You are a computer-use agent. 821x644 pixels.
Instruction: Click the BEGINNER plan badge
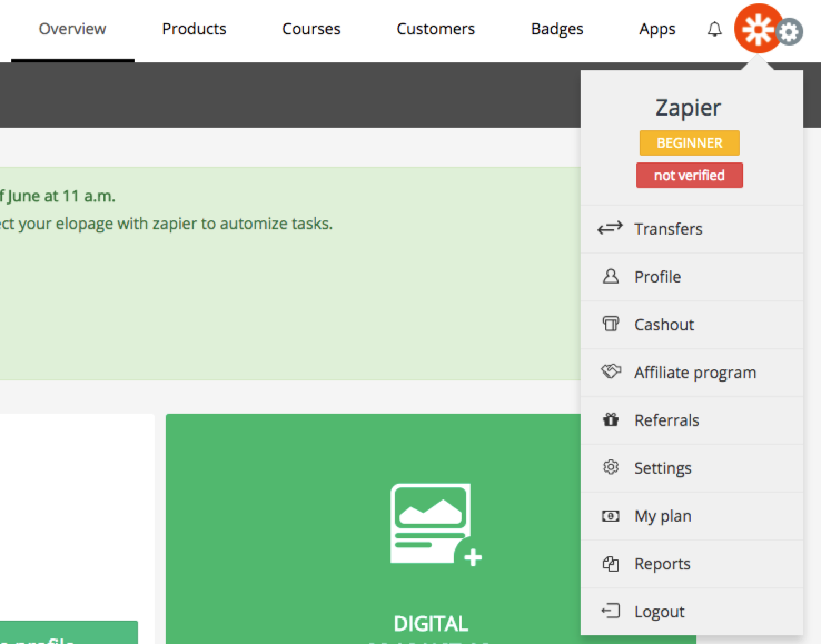click(689, 143)
